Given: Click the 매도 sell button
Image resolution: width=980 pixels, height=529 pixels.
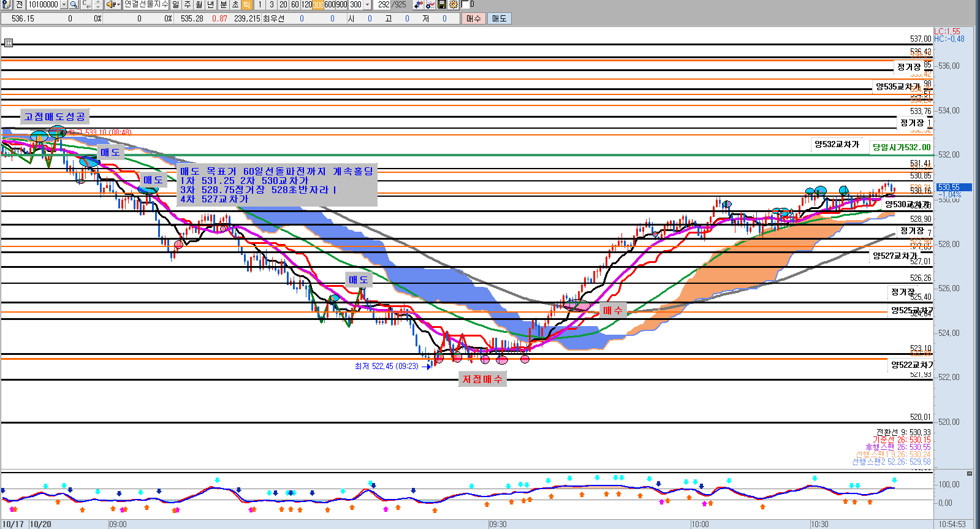Looking at the screenshot, I should pos(499,18).
